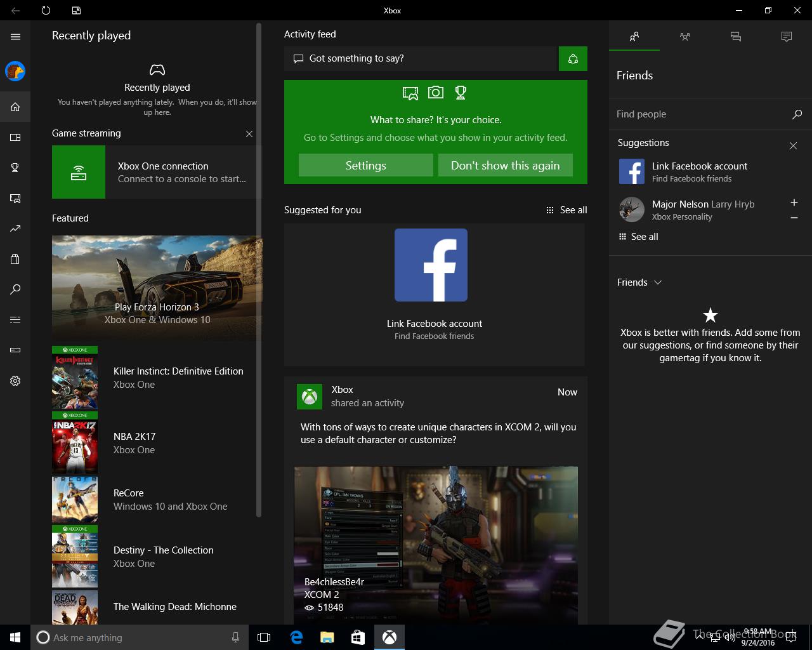Open the hamburger navigation menu
Viewport: 812px width, 650px height.
click(15, 37)
